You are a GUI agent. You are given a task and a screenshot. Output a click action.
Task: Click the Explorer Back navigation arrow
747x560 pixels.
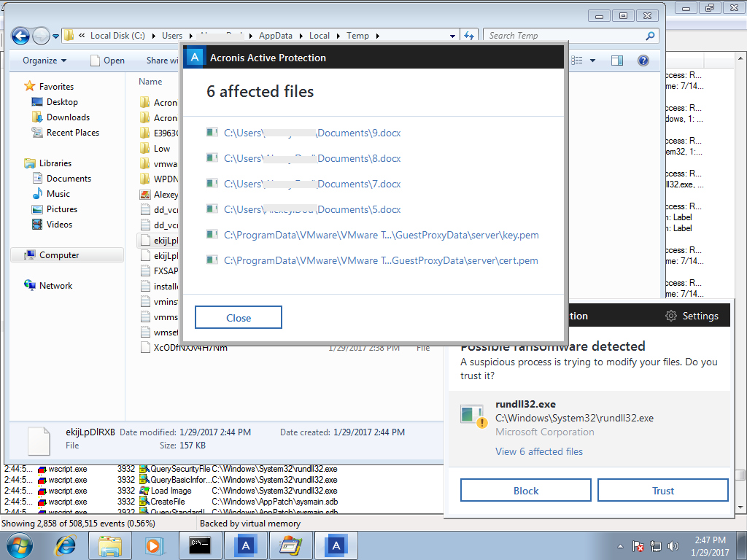click(20, 36)
